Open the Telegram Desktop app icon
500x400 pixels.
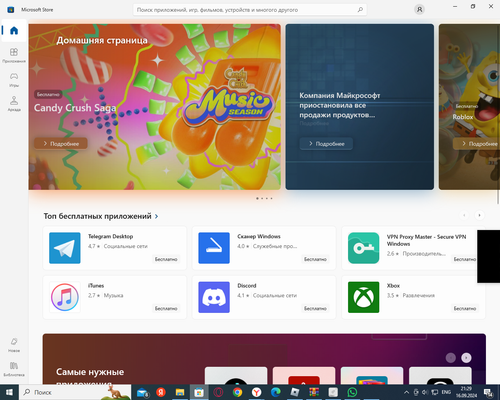[x=65, y=248]
